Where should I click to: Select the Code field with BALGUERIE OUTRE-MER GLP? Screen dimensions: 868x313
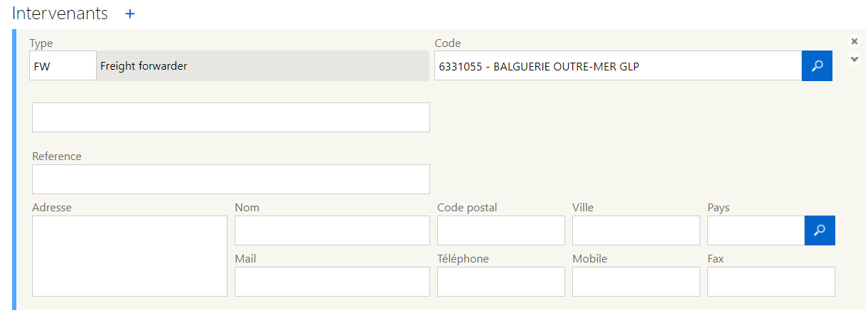point(617,66)
